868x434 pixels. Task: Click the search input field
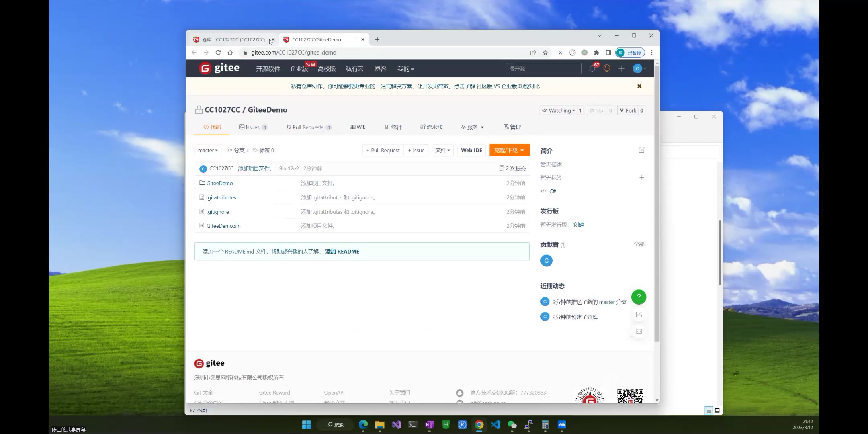pos(544,68)
